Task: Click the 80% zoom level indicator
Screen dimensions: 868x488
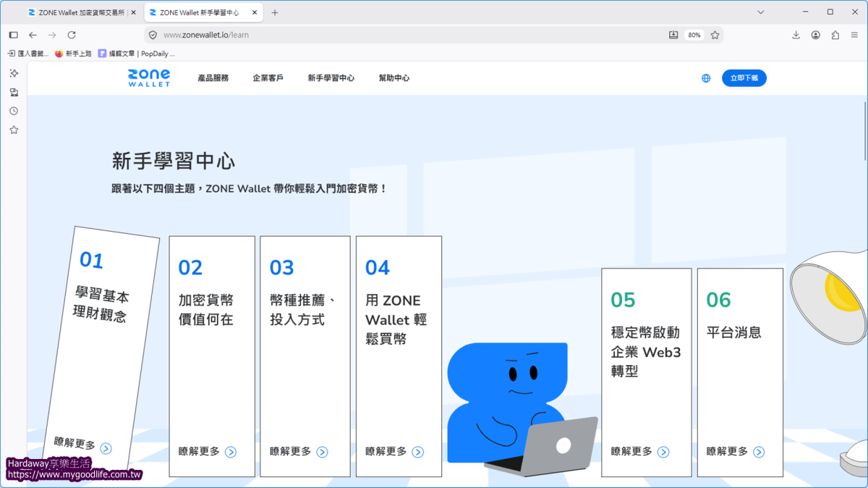Action: tap(694, 35)
